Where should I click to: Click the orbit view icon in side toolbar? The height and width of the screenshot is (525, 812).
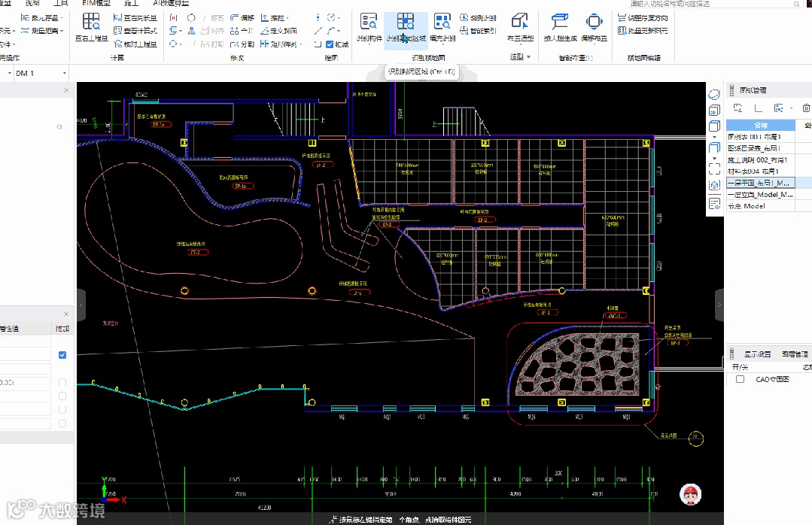[715, 94]
